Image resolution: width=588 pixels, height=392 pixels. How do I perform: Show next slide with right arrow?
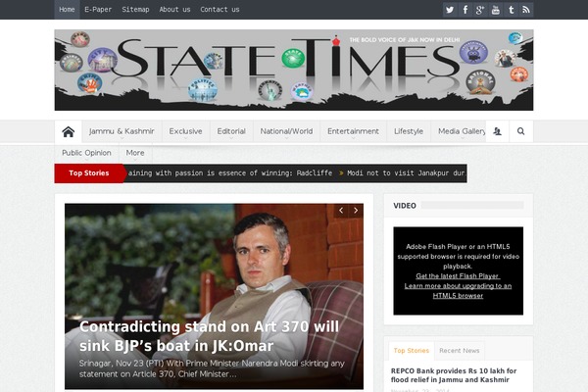pos(356,211)
